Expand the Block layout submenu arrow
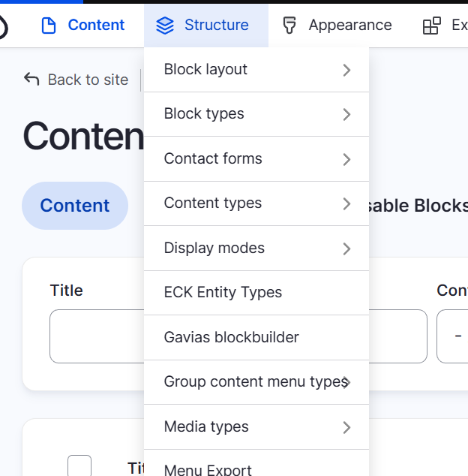 pos(346,70)
